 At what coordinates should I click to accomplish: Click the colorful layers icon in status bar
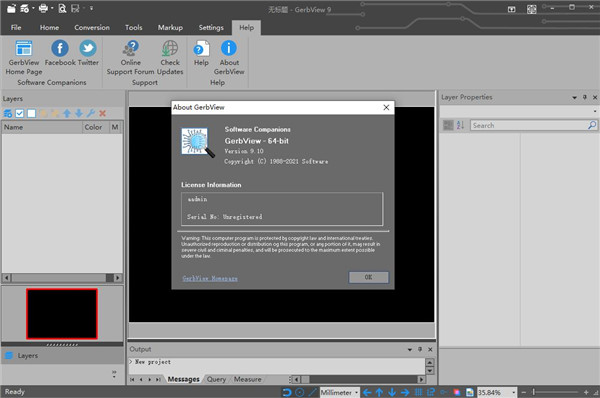pyautogui.click(x=457, y=392)
